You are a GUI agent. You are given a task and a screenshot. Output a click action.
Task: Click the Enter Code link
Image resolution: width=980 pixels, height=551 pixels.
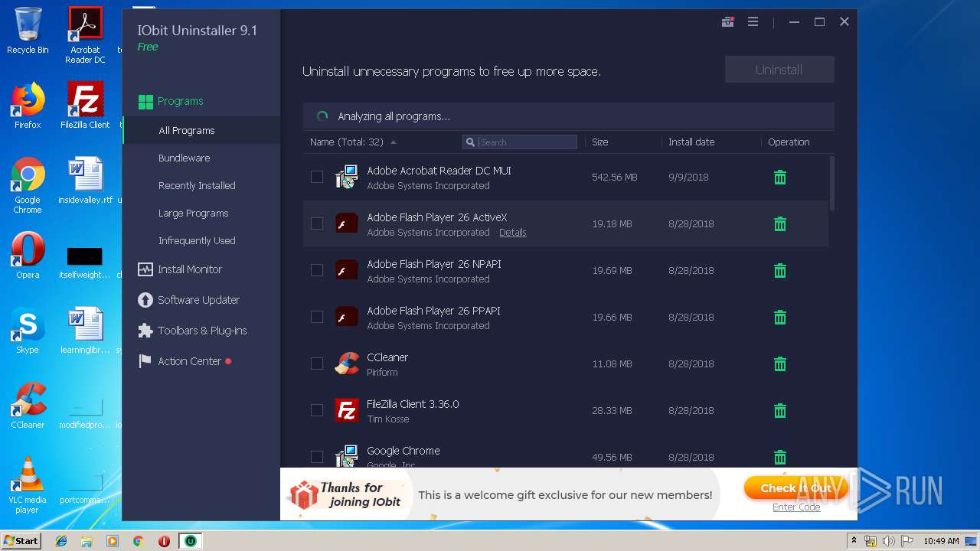click(x=796, y=507)
